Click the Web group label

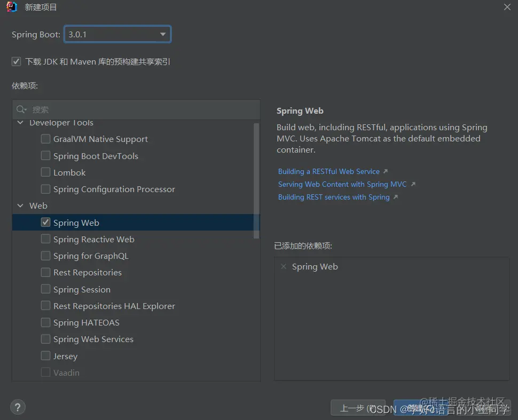pyautogui.click(x=38, y=205)
